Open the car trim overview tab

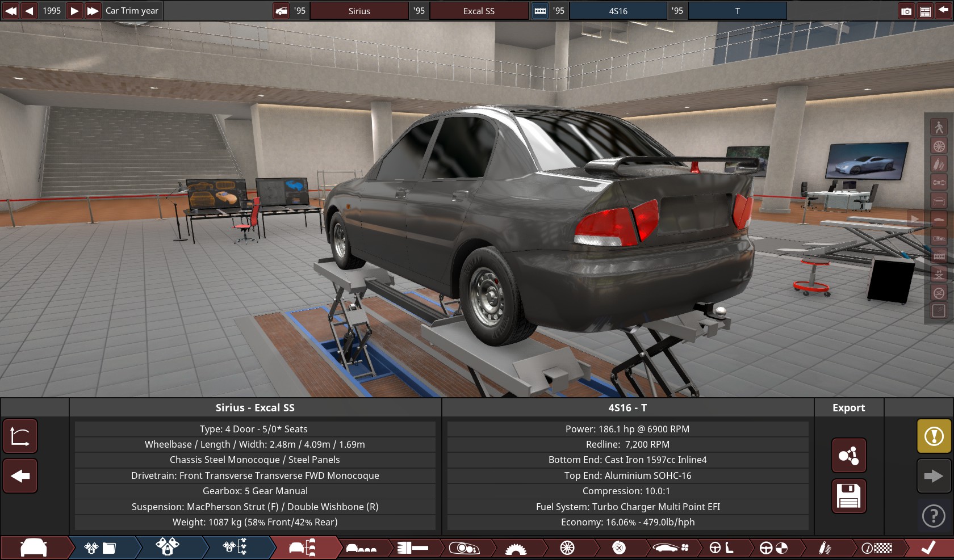point(303,548)
